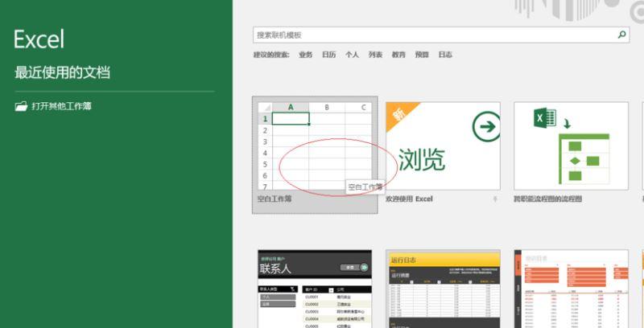
Task: Open the 欢迎使用 Excel tour template
Action: tap(443, 146)
